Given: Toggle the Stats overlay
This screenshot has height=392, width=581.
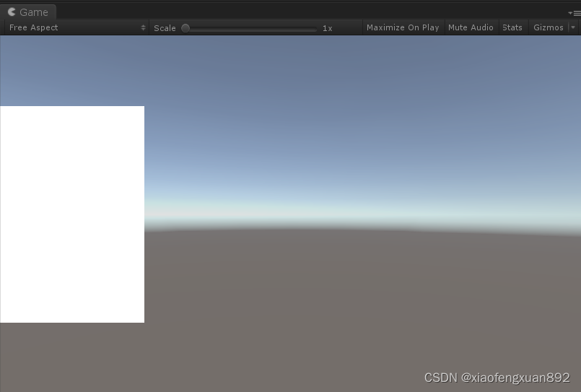Looking at the screenshot, I should point(512,27).
